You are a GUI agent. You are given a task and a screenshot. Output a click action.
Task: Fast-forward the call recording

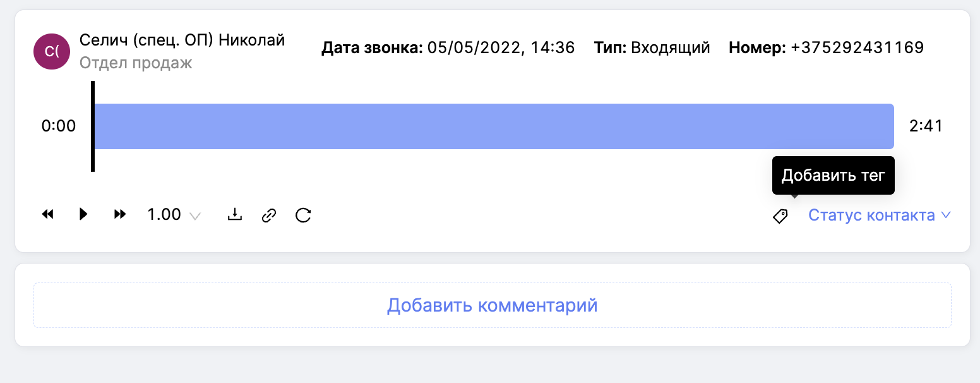click(x=119, y=215)
